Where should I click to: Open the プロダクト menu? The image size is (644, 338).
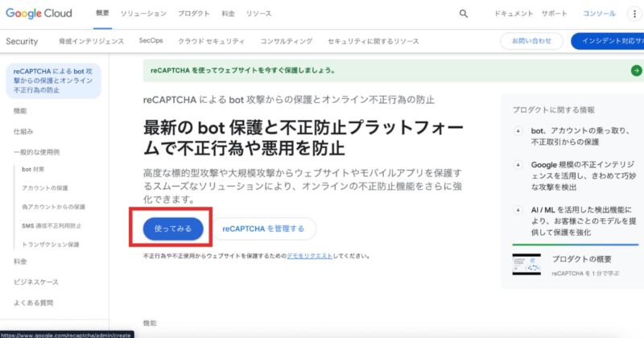coord(194,14)
